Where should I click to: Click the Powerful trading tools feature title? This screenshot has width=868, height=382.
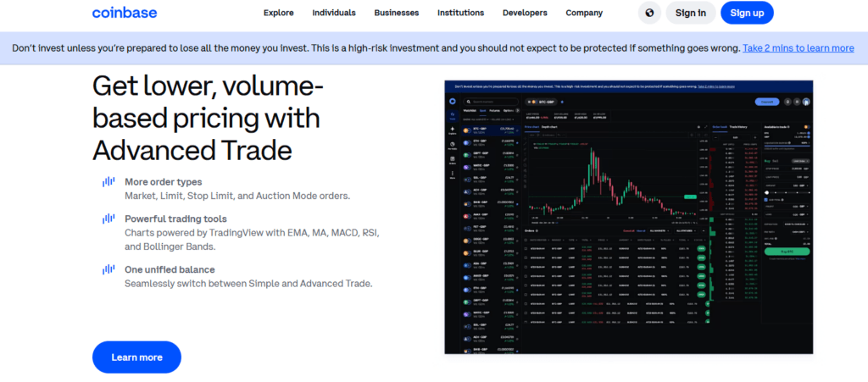(175, 219)
